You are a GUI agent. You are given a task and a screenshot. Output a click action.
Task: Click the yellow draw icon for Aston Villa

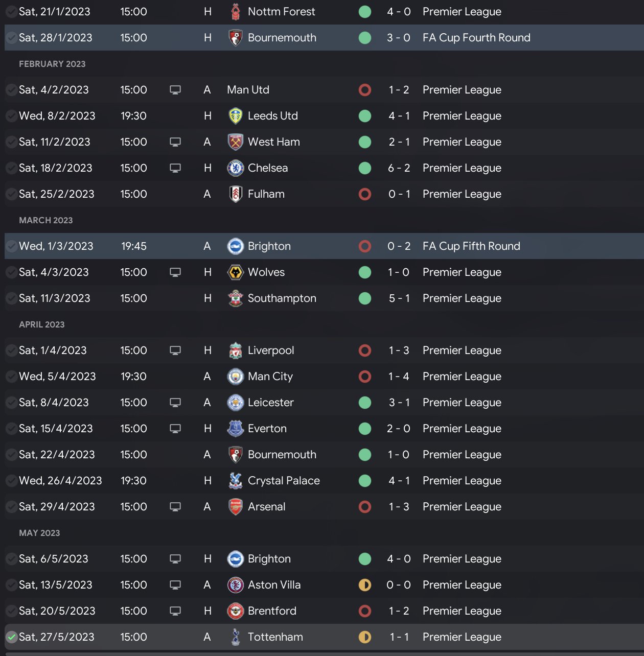[365, 585]
